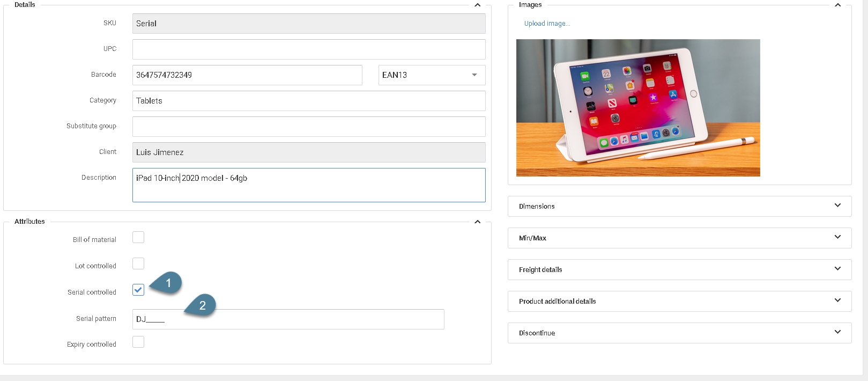Image resolution: width=868 pixels, height=381 pixels.
Task: Click the Upload image link
Action: coord(547,24)
